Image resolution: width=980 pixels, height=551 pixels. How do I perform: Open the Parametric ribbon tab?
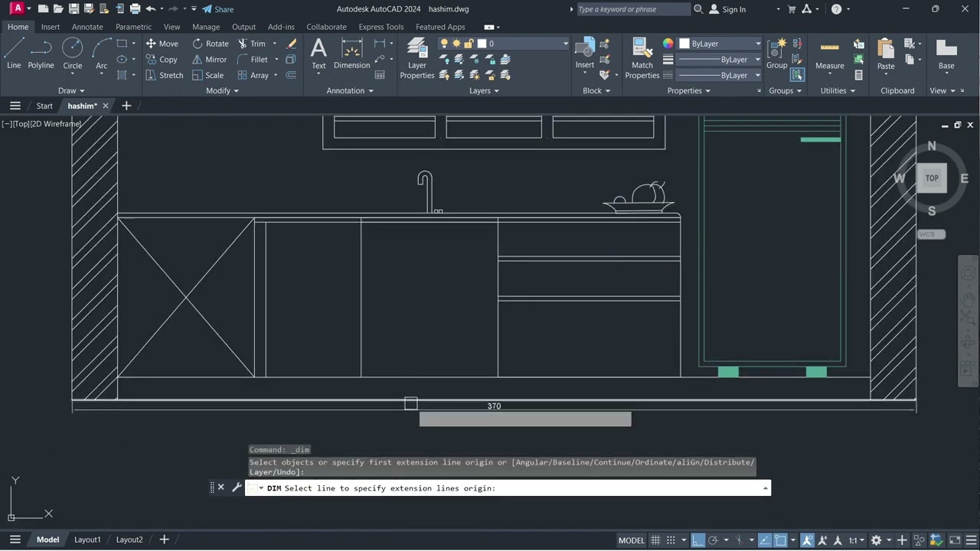point(133,27)
